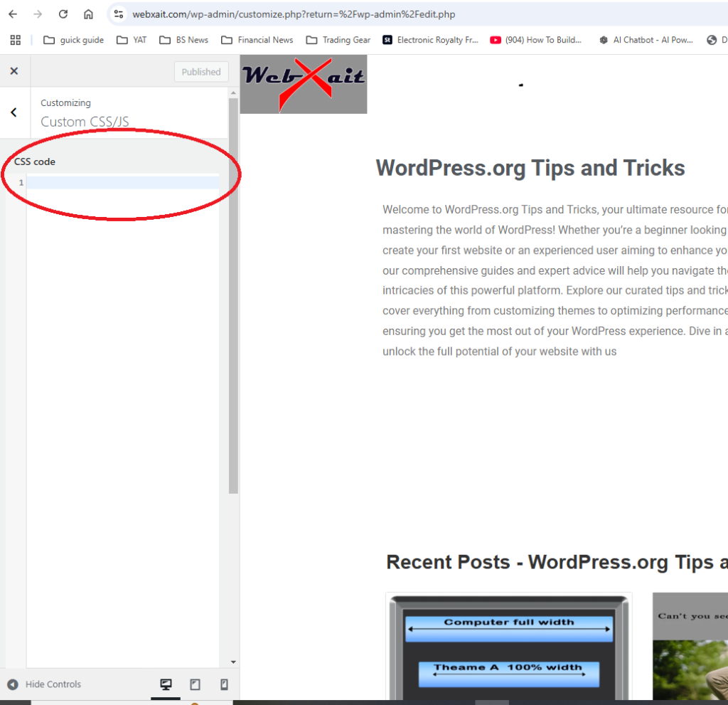Click the browser forward arrow
This screenshot has width=728, height=705.
tap(38, 14)
